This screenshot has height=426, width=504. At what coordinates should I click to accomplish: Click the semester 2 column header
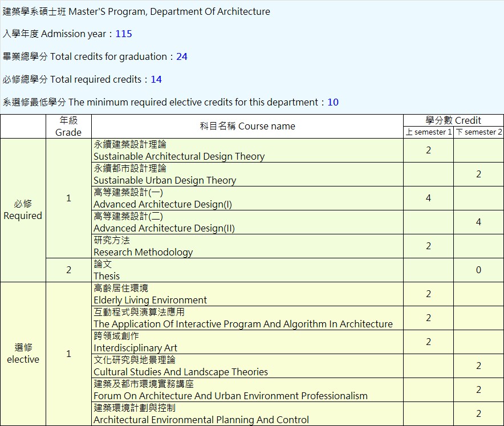click(x=478, y=132)
